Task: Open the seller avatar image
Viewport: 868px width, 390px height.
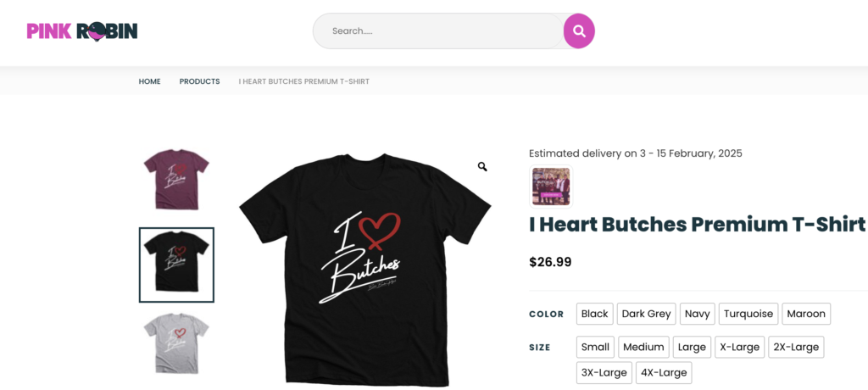Action: pos(550,187)
